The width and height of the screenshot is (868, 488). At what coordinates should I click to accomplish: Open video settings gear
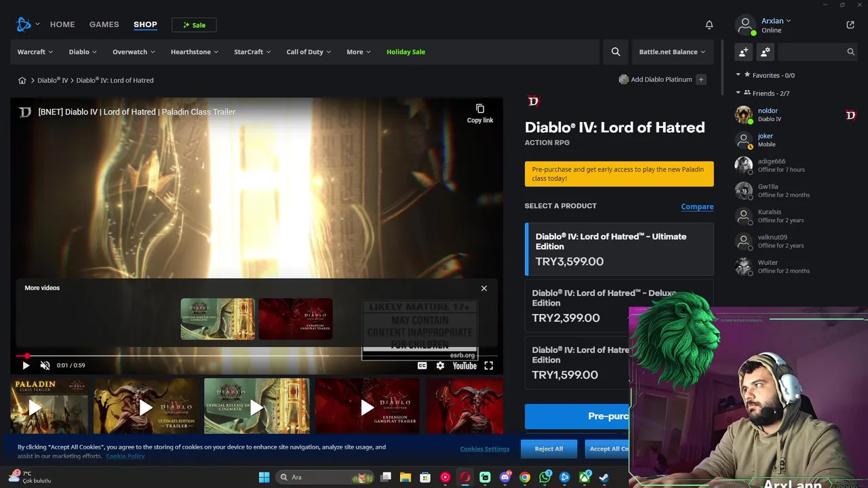pos(440,365)
